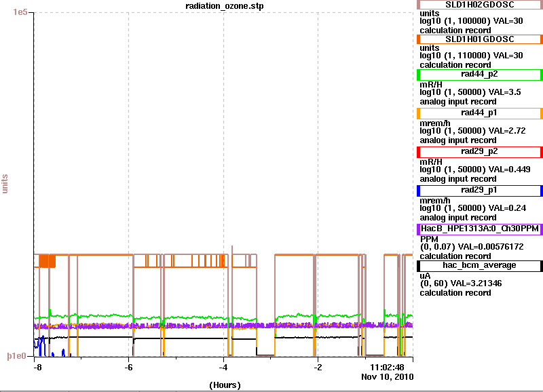Click the -6 hour x-axis tick label
The image size is (543, 392).
[x=128, y=368]
